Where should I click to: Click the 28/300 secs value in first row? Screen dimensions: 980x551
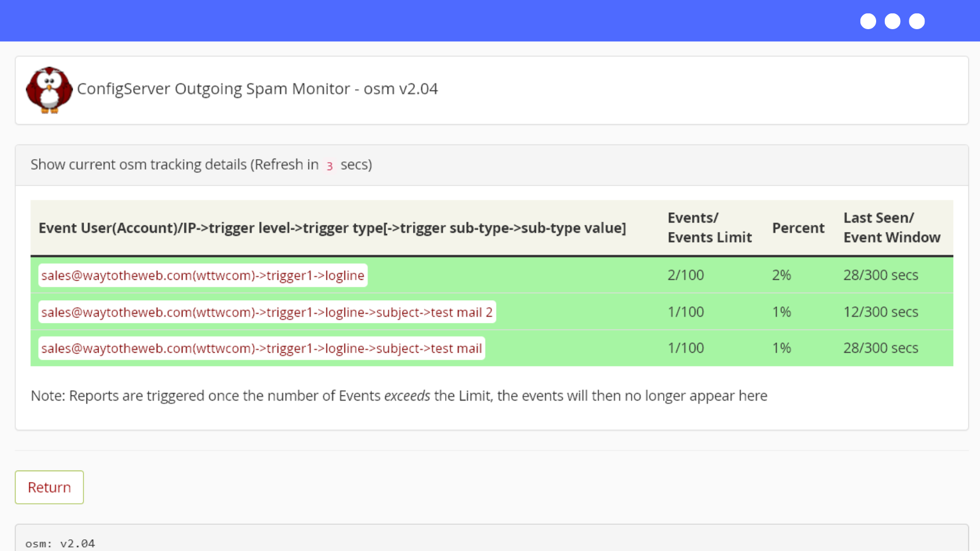click(880, 275)
